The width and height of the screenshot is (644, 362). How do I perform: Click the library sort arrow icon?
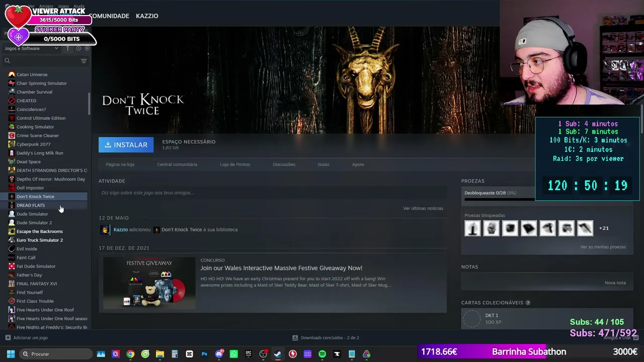pyautogui.click(x=68, y=48)
